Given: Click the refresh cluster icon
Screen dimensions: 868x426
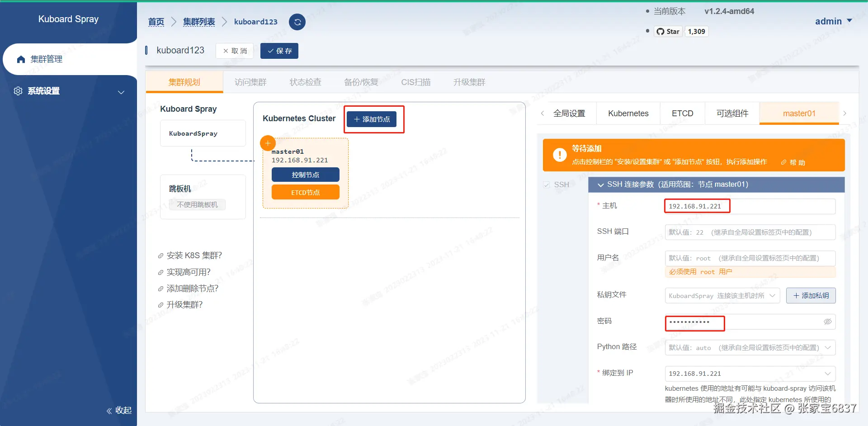Looking at the screenshot, I should 297,22.
